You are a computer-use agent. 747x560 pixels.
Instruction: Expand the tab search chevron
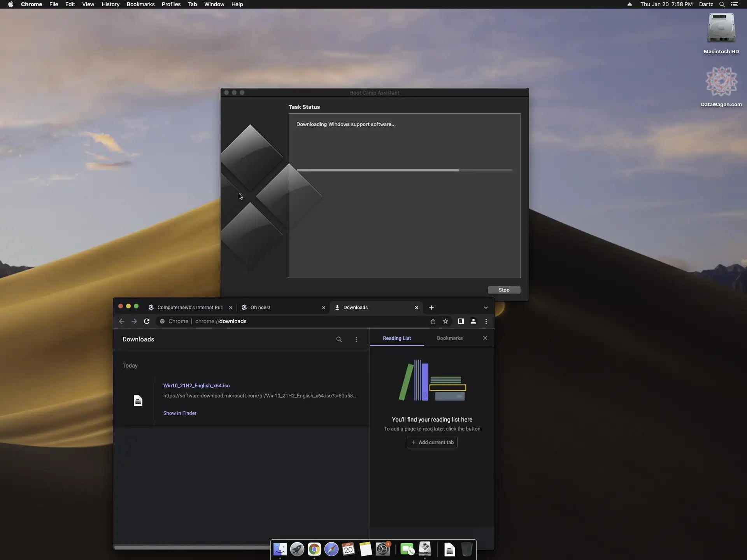pos(486,308)
